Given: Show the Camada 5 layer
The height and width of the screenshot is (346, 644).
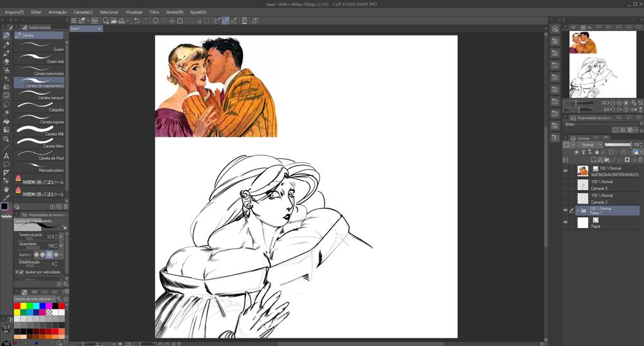Looking at the screenshot, I should 565,185.
